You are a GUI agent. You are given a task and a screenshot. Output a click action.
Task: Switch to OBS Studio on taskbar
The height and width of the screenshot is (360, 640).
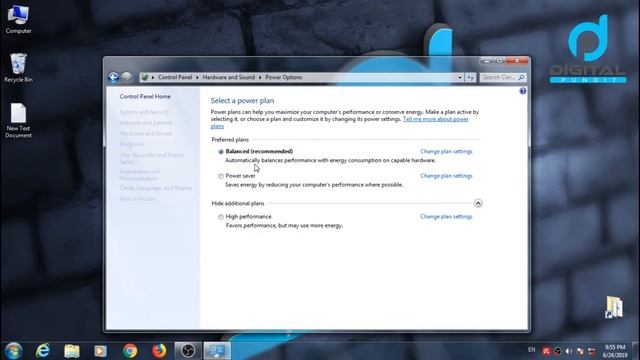[188, 351]
